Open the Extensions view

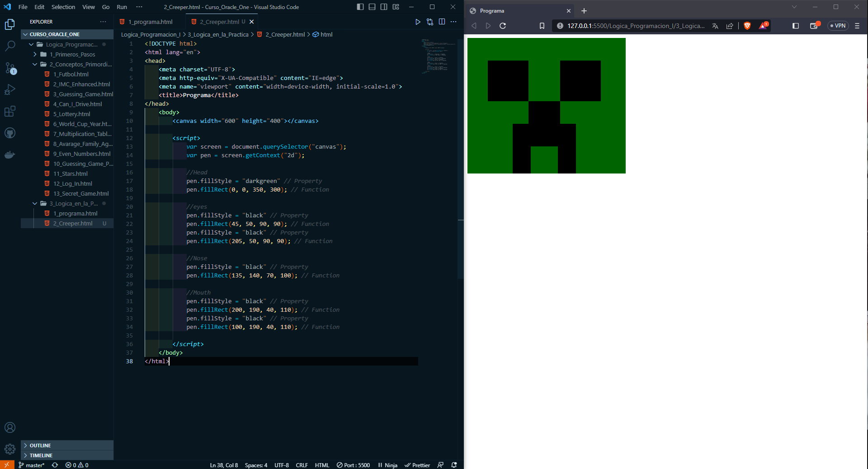click(9, 111)
